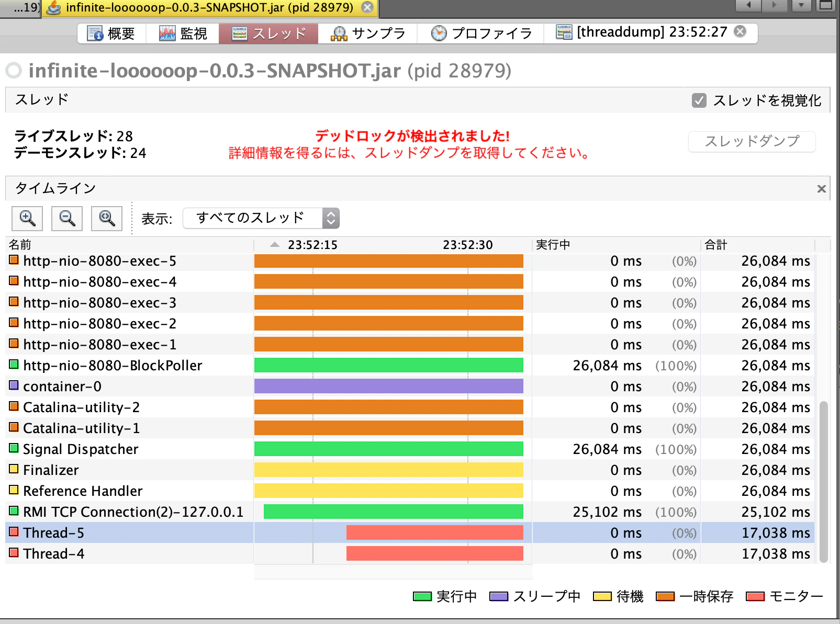Open the 監視 tab
Screen dimensions: 840x624
tap(183, 33)
